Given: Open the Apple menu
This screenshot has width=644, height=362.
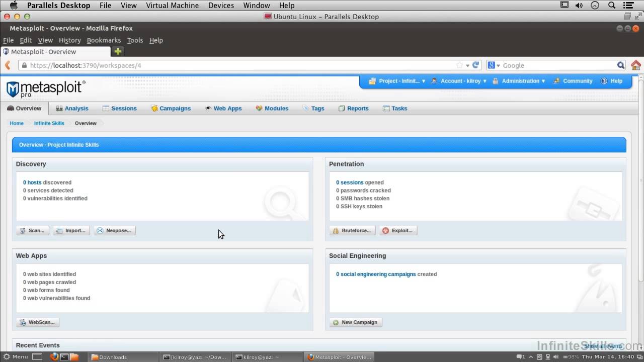Looking at the screenshot, I should coord(14,6).
